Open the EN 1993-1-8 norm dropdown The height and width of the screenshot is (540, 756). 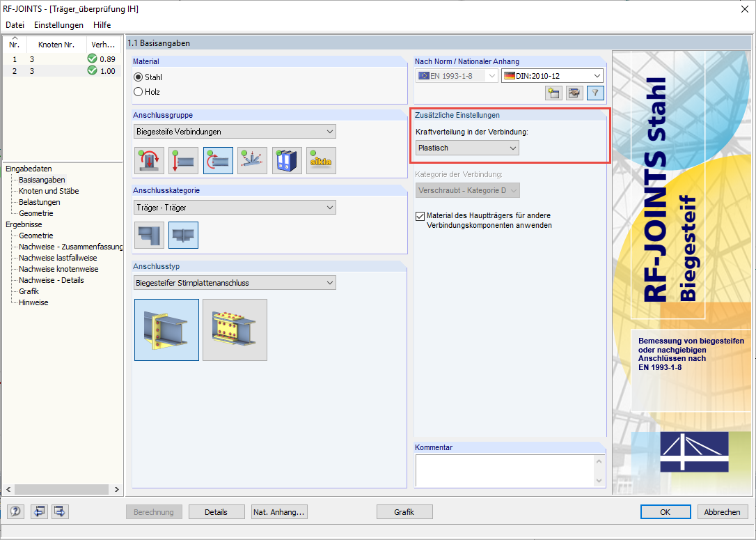pyautogui.click(x=457, y=76)
